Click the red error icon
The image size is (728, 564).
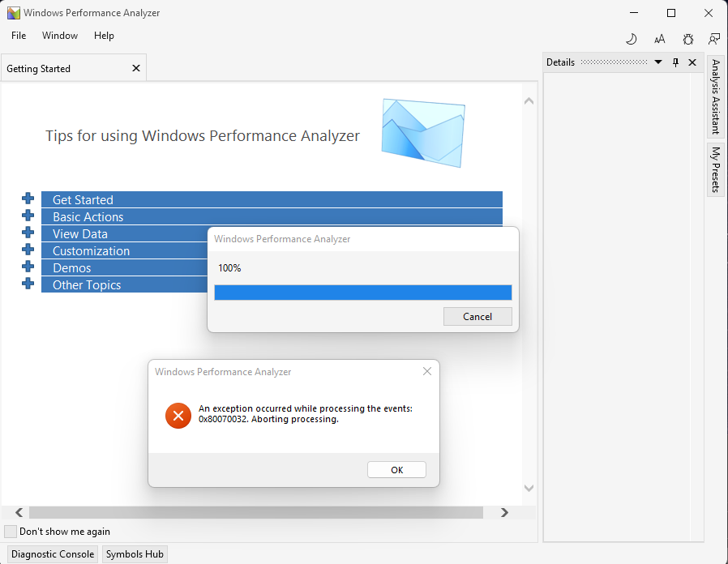[x=178, y=416]
